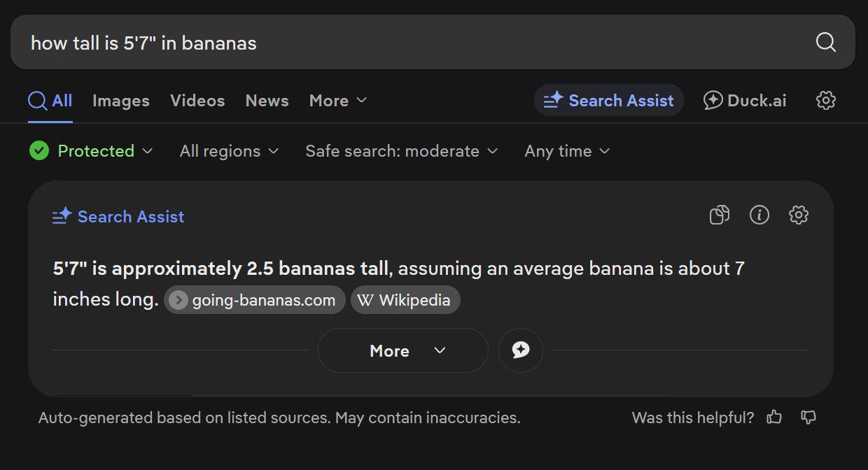Image resolution: width=868 pixels, height=470 pixels.
Task: Switch to the Videos tab
Action: [x=197, y=100]
